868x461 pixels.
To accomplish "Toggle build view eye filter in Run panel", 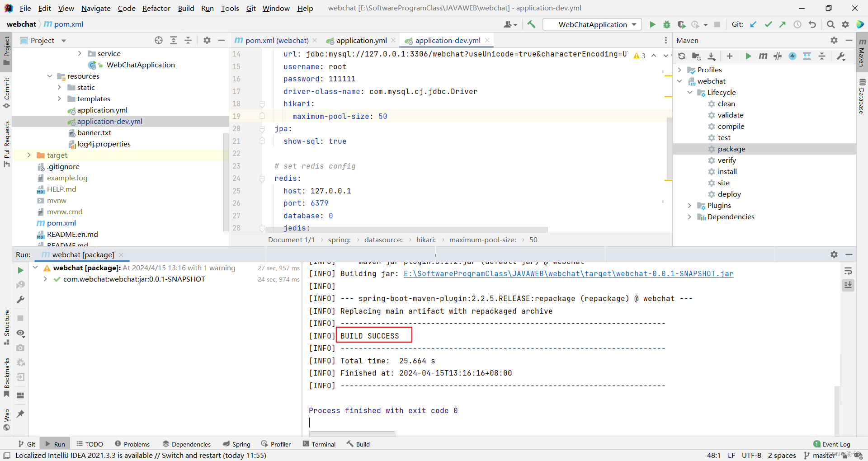I will [x=20, y=333].
